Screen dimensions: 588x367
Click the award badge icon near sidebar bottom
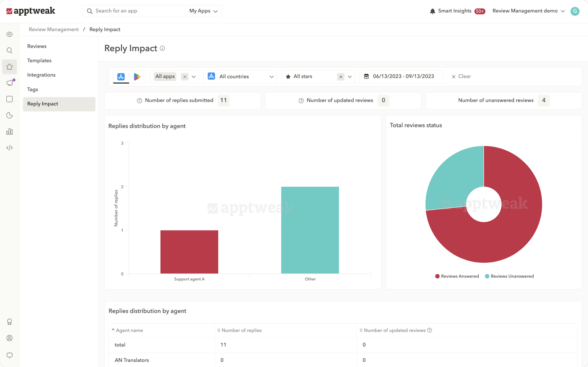pyautogui.click(x=9, y=321)
